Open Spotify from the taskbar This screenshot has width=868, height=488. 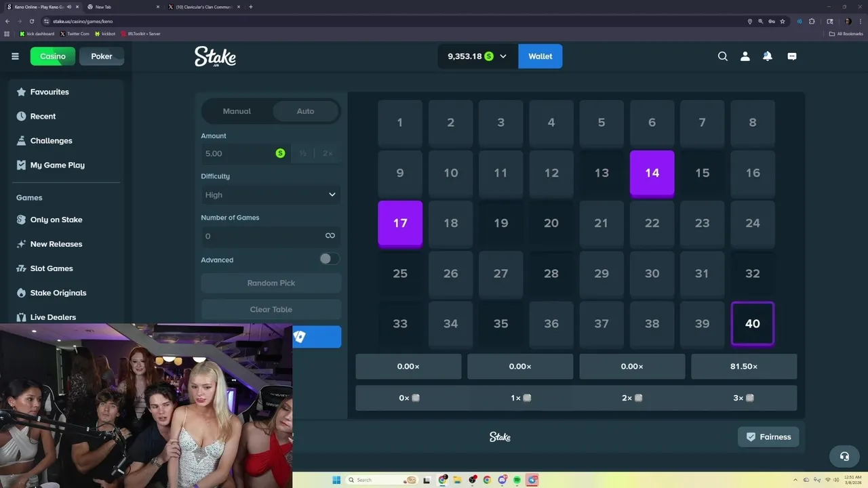[517, 480]
